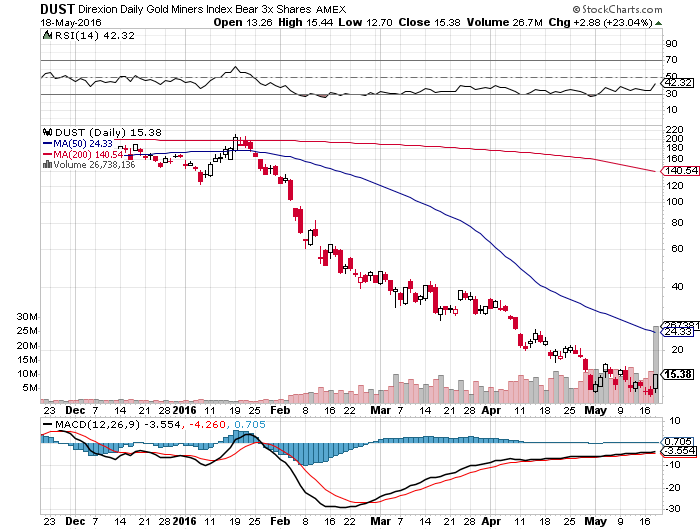Click the RSI(14) indicator icon
Screen dimensions: 700x530
(x=47, y=35)
